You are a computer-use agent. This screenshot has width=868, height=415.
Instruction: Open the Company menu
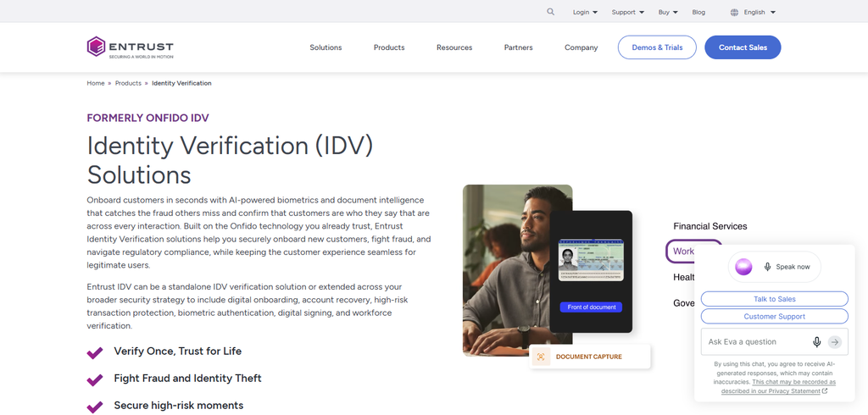[581, 47]
